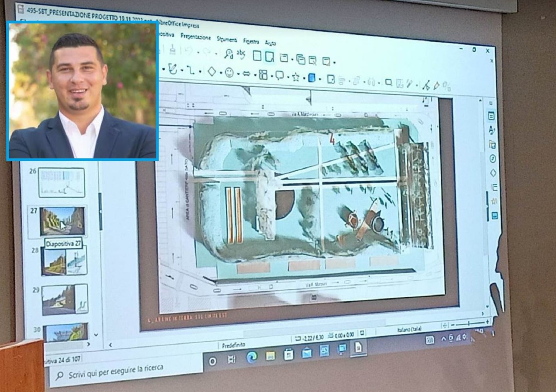Image resolution: width=556 pixels, height=392 pixels.
Task: Open the Mail app from the taskbar
Action: point(307,352)
